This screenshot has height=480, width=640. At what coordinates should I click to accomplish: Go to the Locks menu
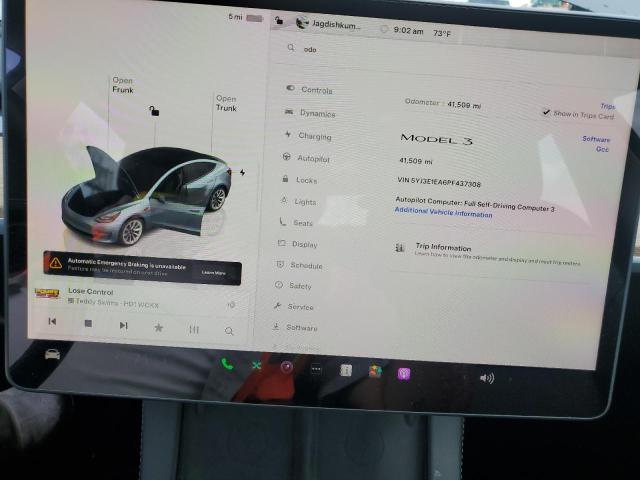299,180
